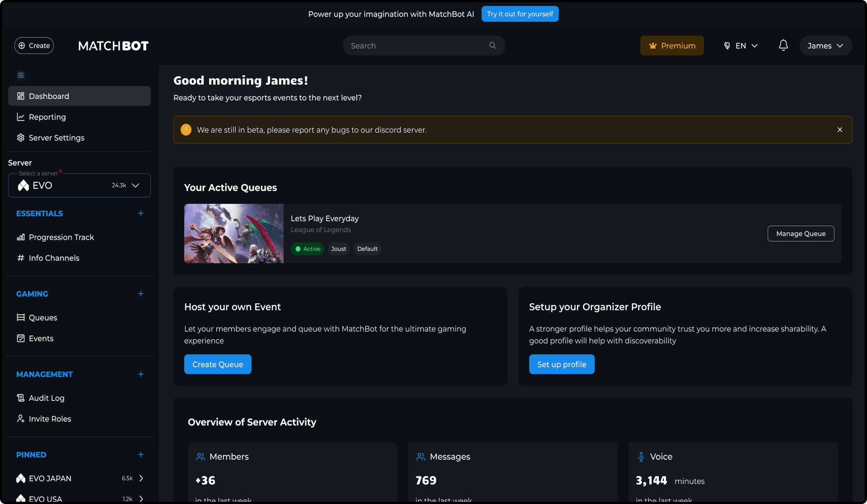Screen dimensions: 867x504
Task: Go to Server Settings
Action: pyautogui.click(x=56, y=138)
